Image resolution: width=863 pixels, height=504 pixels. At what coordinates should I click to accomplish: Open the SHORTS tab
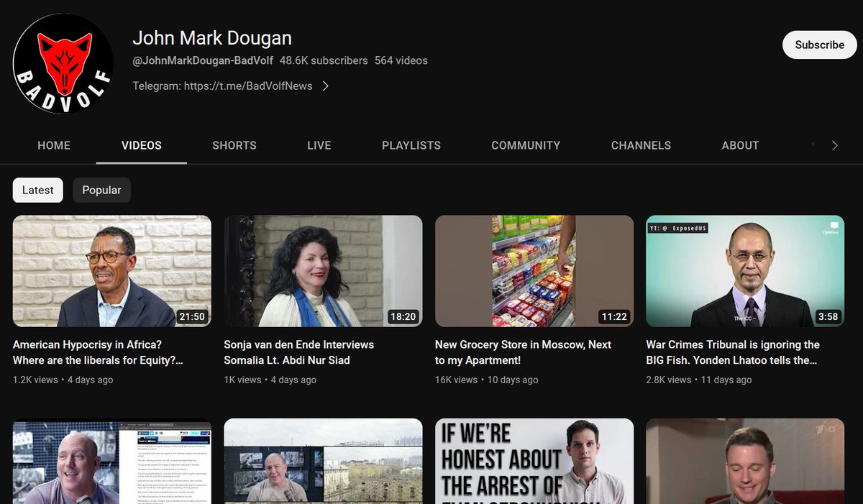[234, 145]
